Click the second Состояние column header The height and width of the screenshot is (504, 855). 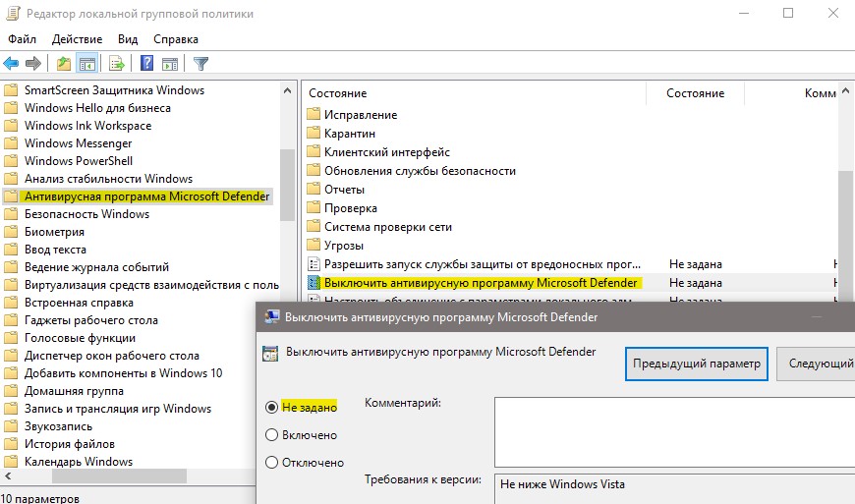(695, 93)
